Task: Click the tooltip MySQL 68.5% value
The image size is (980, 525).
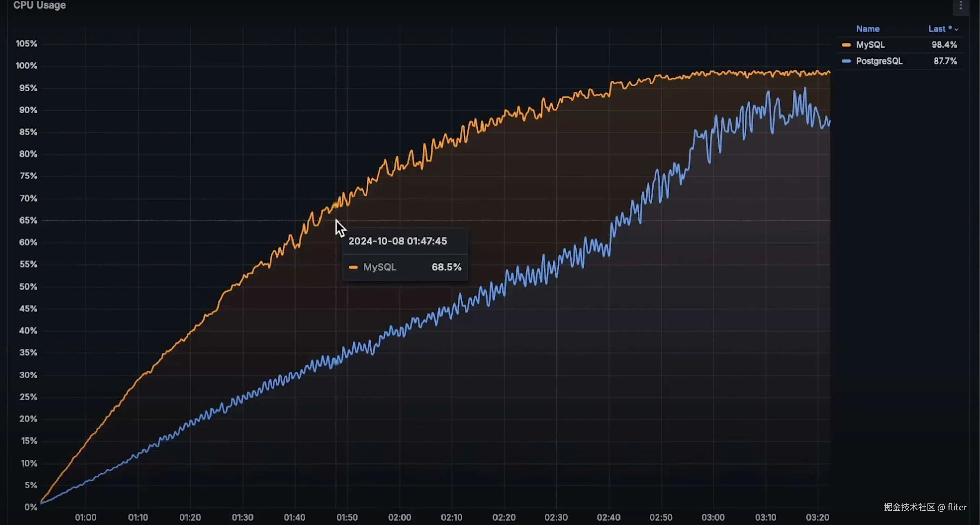Action: (x=446, y=267)
